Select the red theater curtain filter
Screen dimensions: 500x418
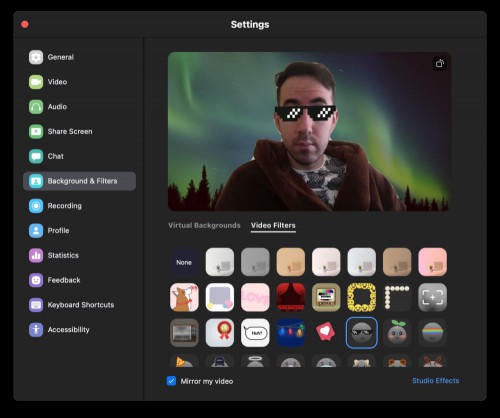click(x=291, y=297)
